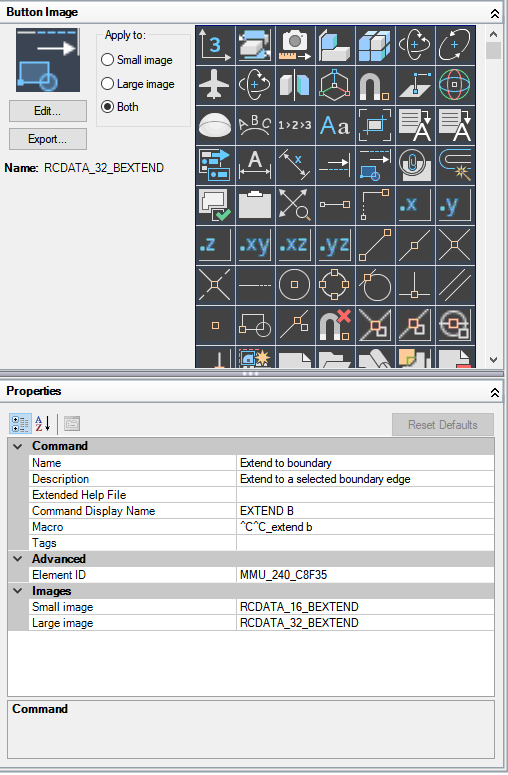Collapse the Command category
The width and height of the screenshot is (508, 775).
18,446
